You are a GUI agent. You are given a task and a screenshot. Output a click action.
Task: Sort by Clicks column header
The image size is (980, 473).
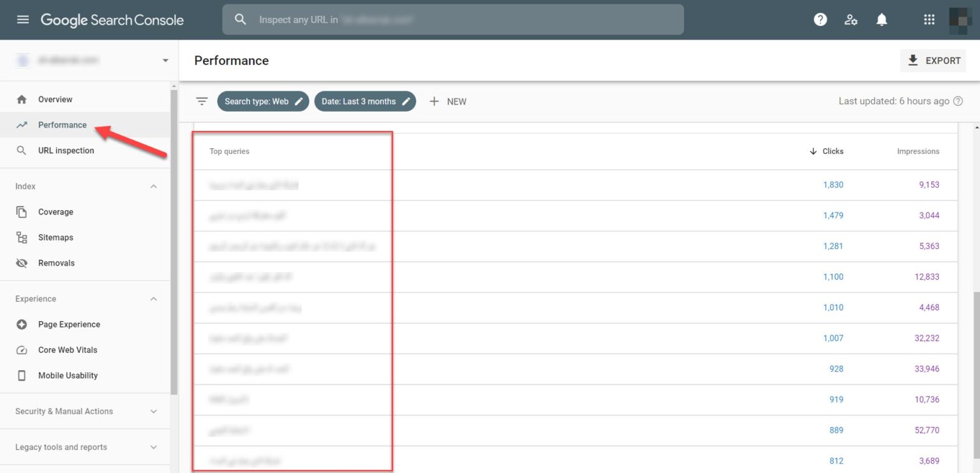pyautogui.click(x=832, y=151)
